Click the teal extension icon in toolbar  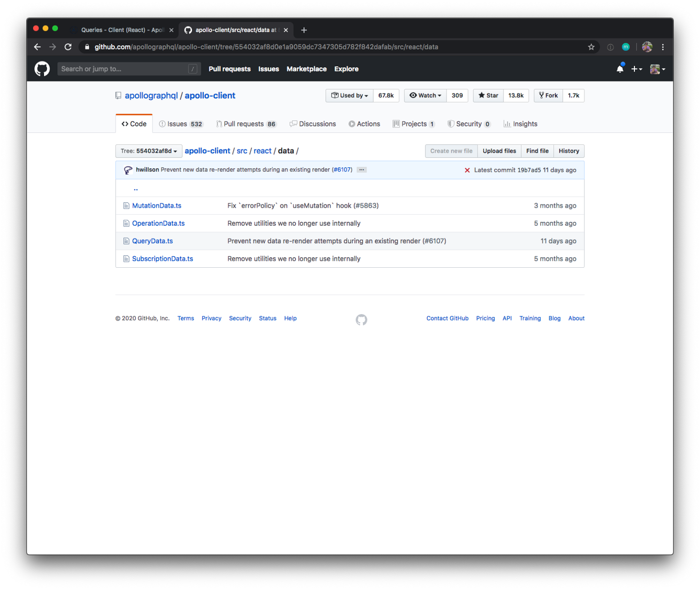625,47
